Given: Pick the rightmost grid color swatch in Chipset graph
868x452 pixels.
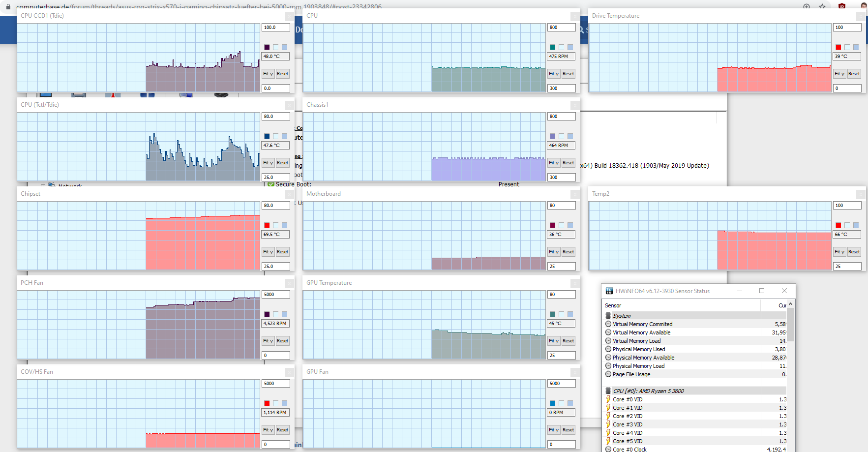Looking at the screenshot, I should click(x=285, y=225).
